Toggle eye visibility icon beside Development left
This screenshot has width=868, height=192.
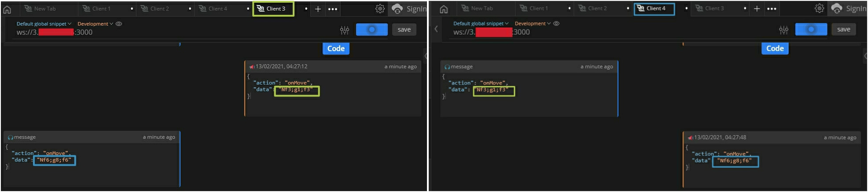click(119, 24)
